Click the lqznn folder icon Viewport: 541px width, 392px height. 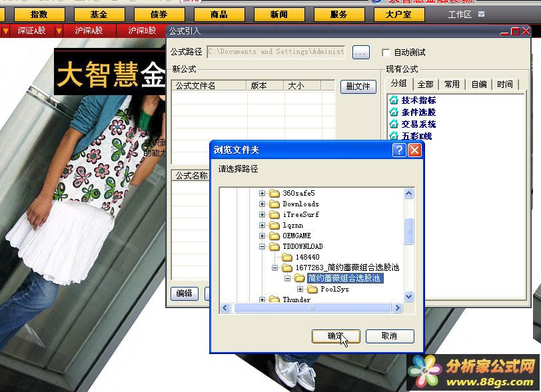(274, 226)
